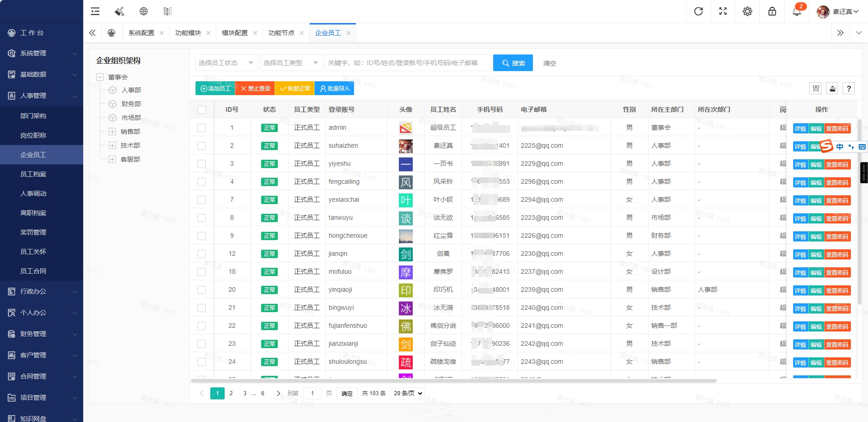
Task: Check the row checkbox for suhaizhen
Action: coord(202,145)
